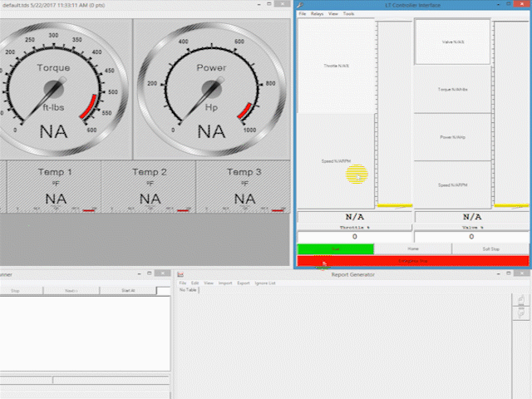Select the left Speed N/A RPM panel
532x399 pixels.
coord(336,161)
